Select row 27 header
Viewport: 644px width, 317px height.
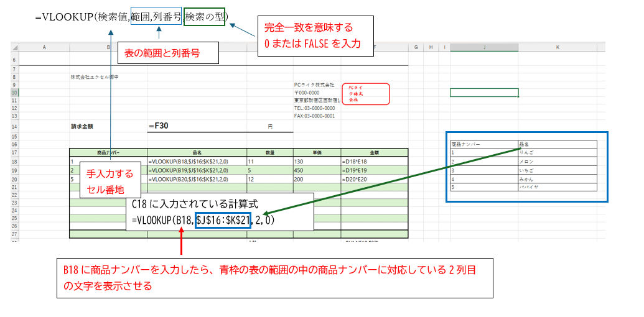coord(15,234)
